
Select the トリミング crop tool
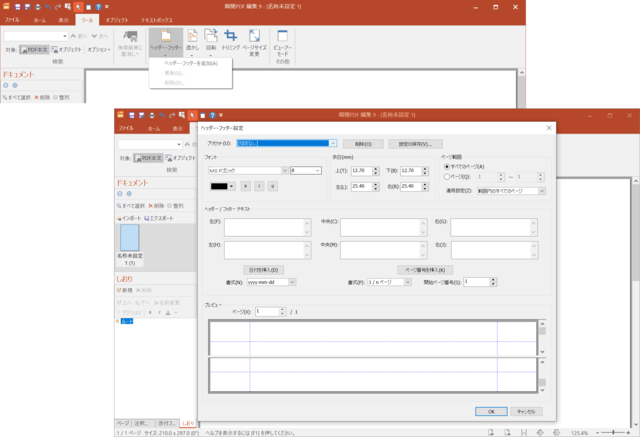(x=232, y=38)
